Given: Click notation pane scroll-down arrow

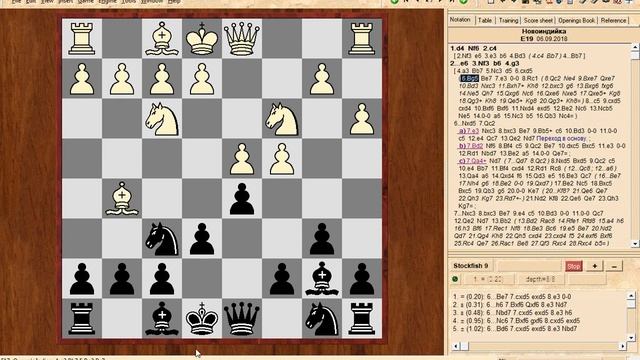Looking at the screenshot, I should click(x=635, y=244).
